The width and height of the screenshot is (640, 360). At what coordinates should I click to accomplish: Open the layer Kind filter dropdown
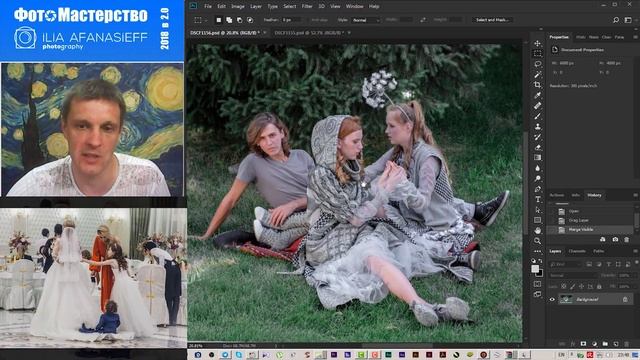click(x=566, y=264)
